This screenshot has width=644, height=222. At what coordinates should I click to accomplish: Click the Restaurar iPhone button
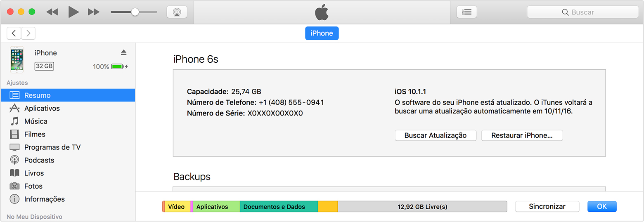521,135
